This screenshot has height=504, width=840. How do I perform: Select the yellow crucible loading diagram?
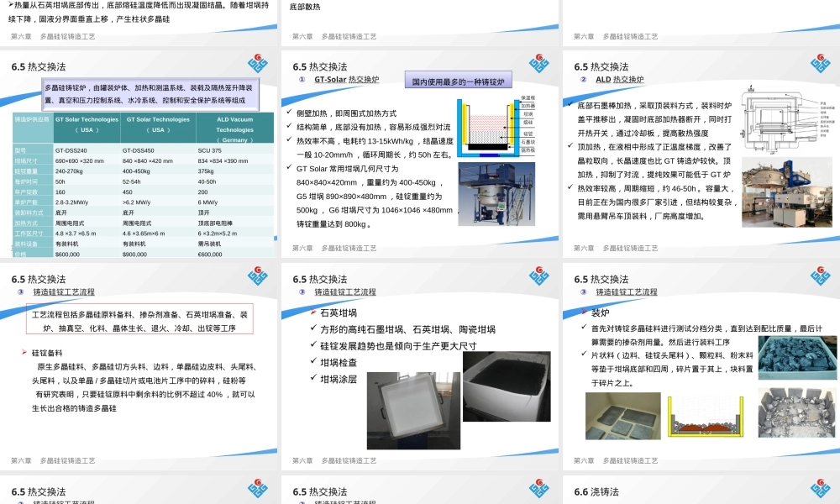[705, 417]
